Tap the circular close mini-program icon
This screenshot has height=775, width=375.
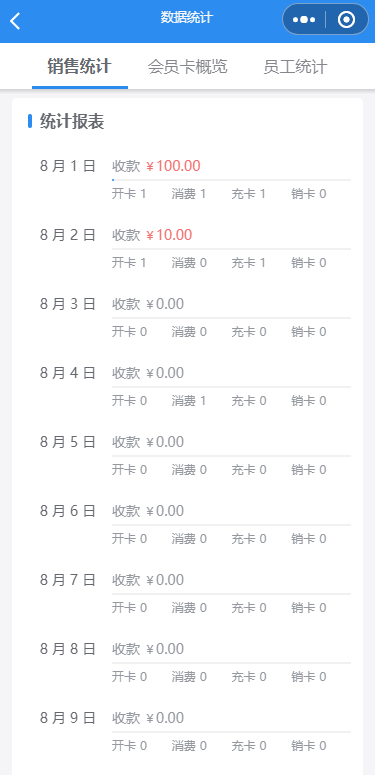[x=346, y=20]
